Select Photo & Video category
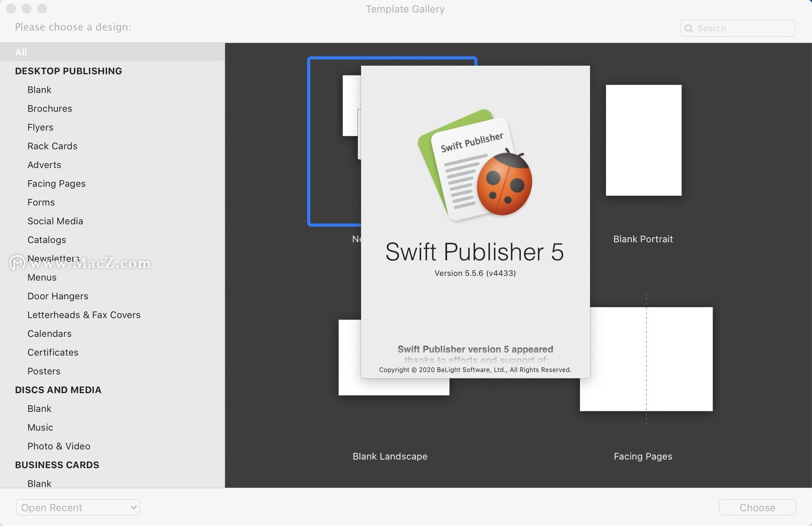Screen dimensions: 812x526 tap(59, 446)
